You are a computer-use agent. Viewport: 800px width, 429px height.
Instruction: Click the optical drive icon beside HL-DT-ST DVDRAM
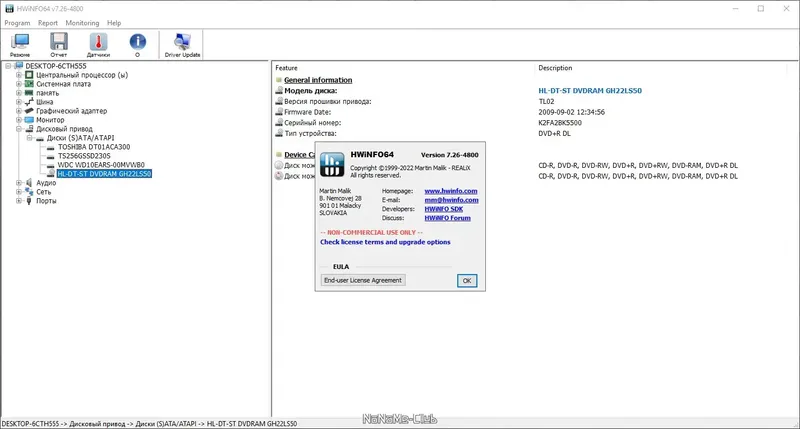coord(51,174)
